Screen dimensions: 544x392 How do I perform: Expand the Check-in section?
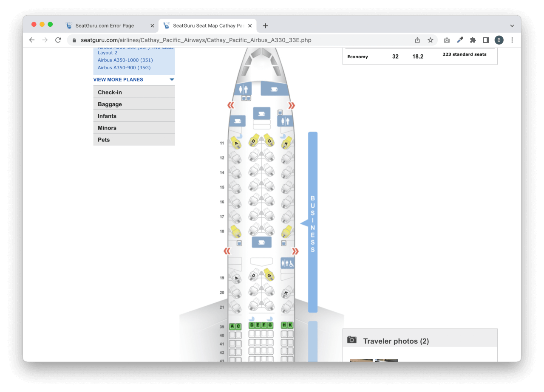coord(134,92)
